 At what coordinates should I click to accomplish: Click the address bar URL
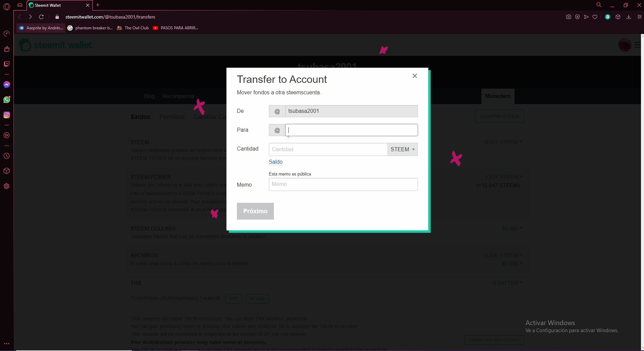pyautogui.click(x=110, y=17)
